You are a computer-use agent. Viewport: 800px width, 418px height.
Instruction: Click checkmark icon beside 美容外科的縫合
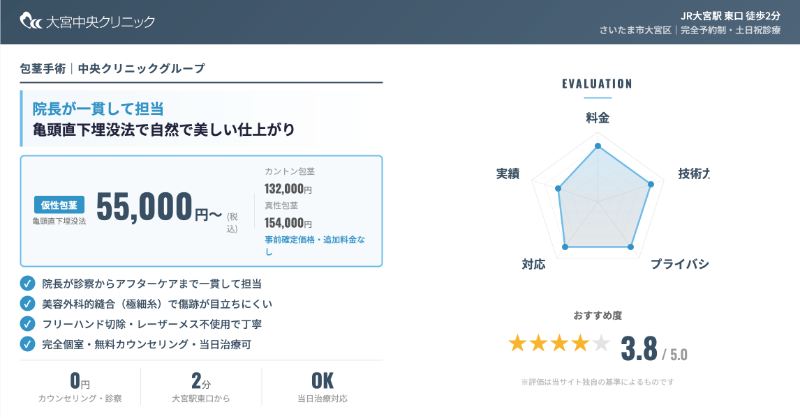[27, 304]
